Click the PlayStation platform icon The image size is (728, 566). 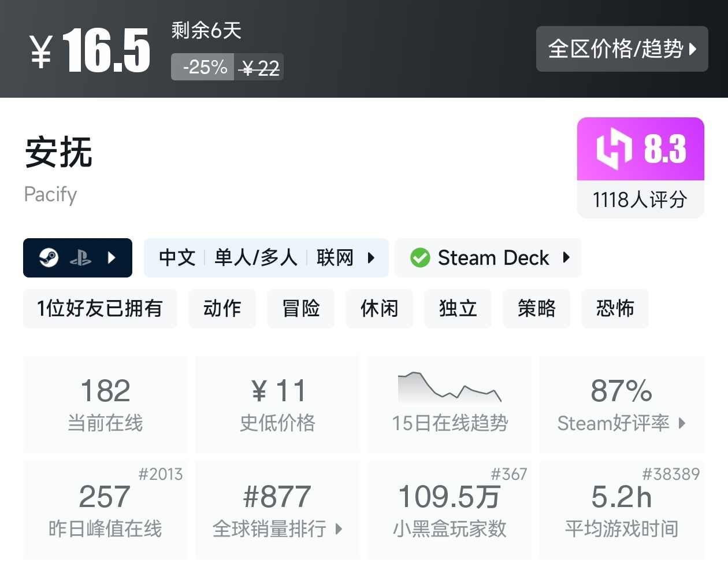(80, 258)
